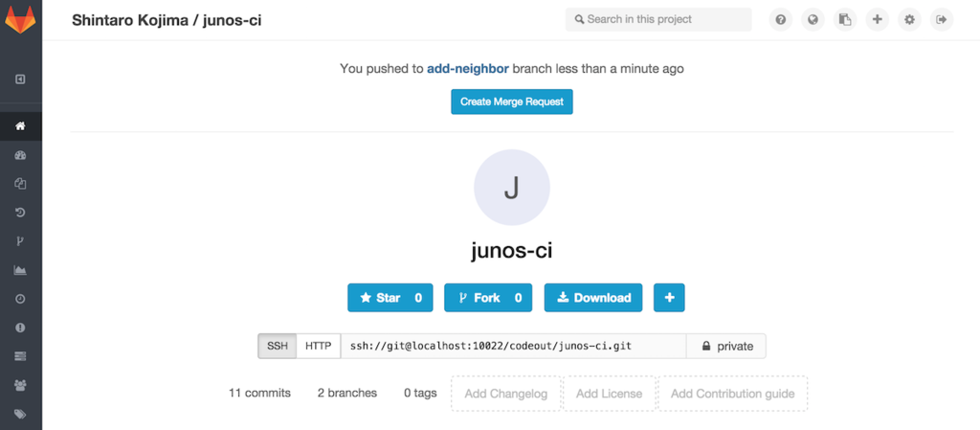
Task: Open the issues exclamation icon in sidebar
Action: [x=20, y=328]
